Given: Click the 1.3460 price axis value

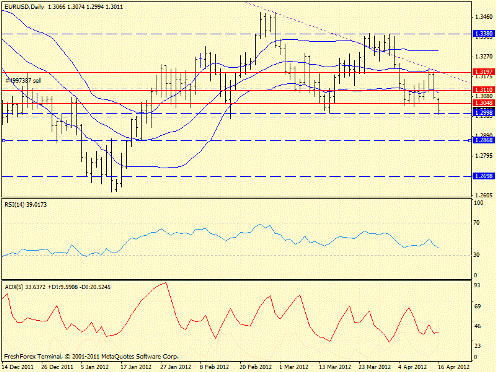Looking at the screenshot, I should pos(483,17).
